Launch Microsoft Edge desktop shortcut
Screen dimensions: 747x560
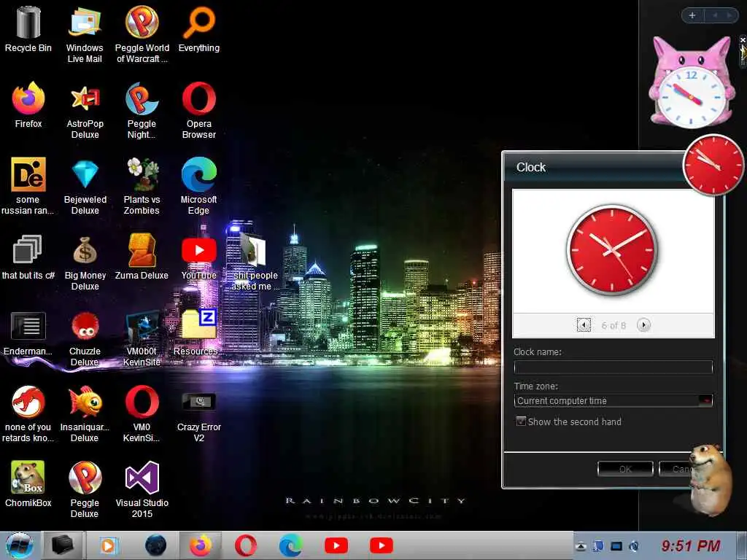tap(198, 186)
